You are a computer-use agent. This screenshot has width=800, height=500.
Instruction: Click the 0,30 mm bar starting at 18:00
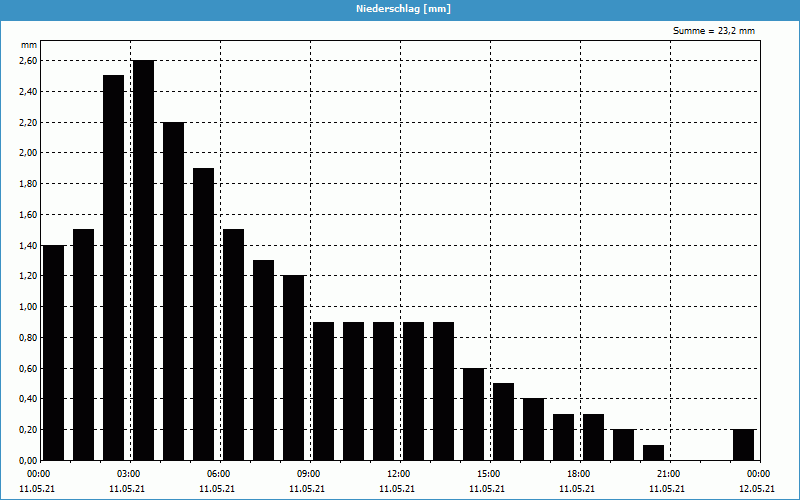593,437
